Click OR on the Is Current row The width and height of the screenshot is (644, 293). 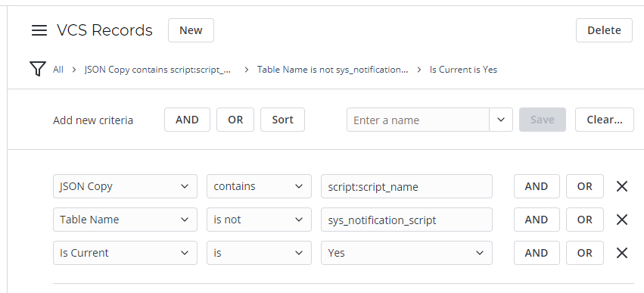[584, 253]
